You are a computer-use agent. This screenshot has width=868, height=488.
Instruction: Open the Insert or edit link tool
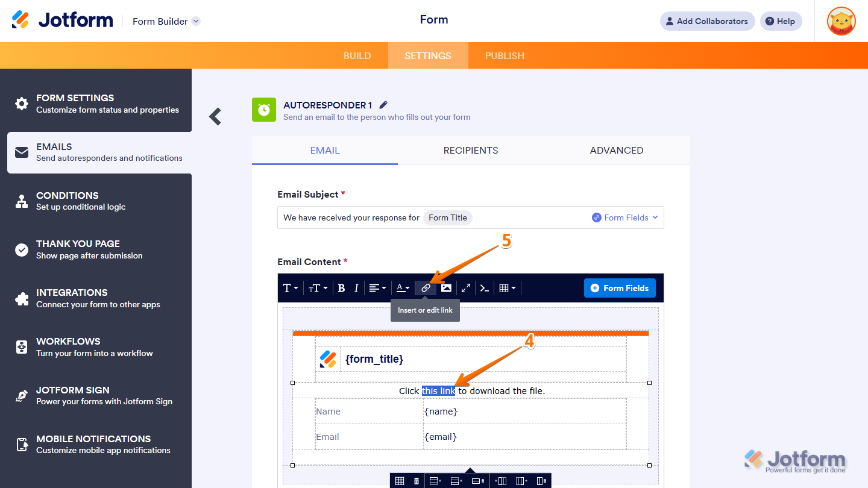point(426,287)
